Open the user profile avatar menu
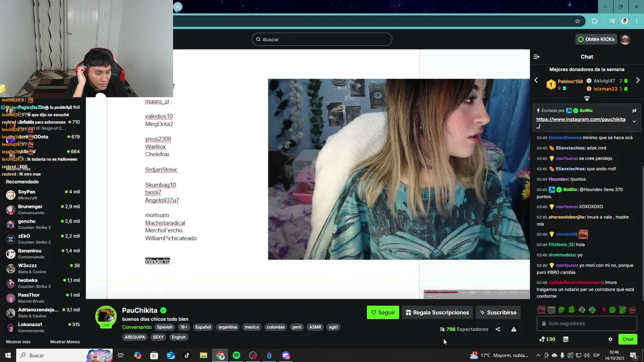Viewport: 644px width, 362px height. [x=625, y=39]
